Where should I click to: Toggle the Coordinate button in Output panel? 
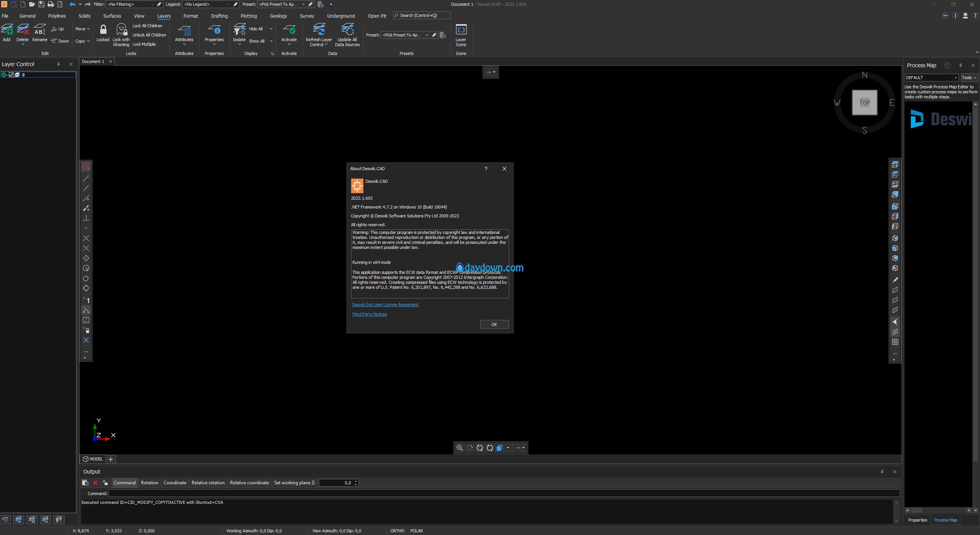pyautogui.click(x=175, y=483)
